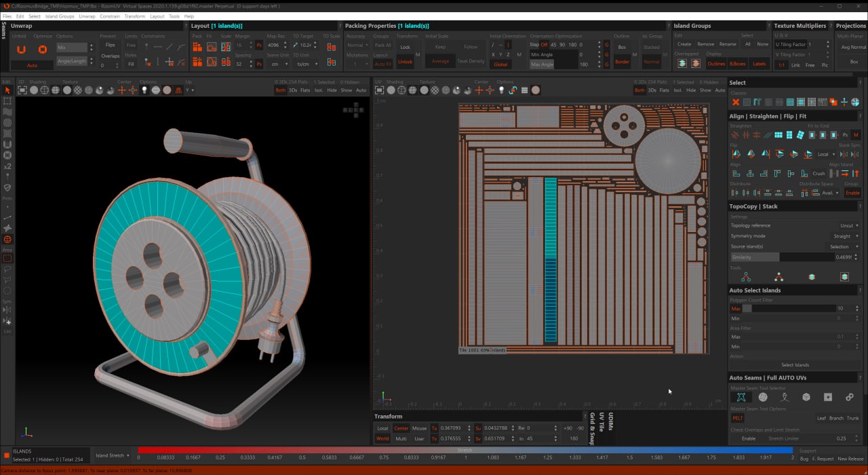Open the Unwrap menu
The width and height of the screenshot is (868, 475).
(87, 16)
